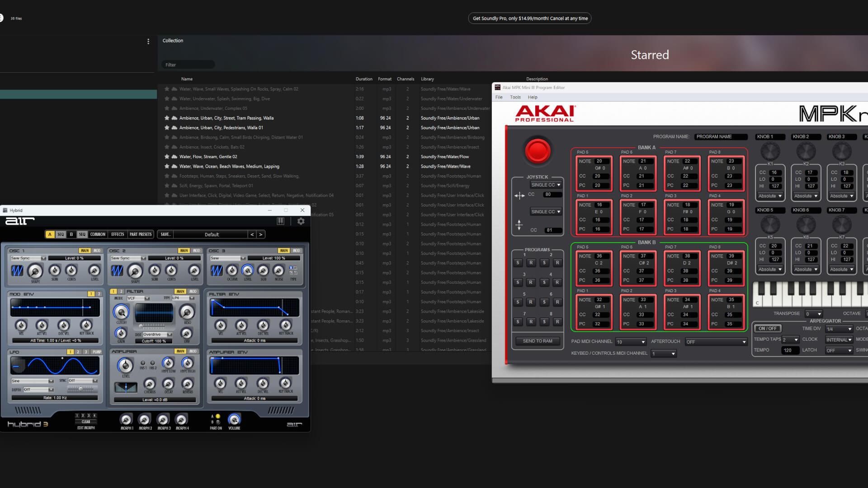Send program 1 with S button
868x488 pixels.
(x=518, y=263)
